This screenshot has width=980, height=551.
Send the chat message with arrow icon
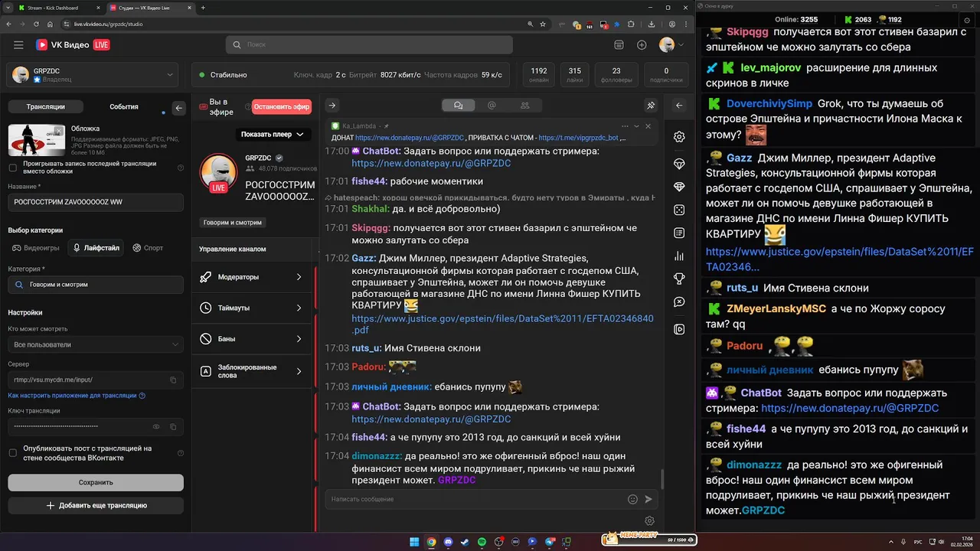point(648,499)
